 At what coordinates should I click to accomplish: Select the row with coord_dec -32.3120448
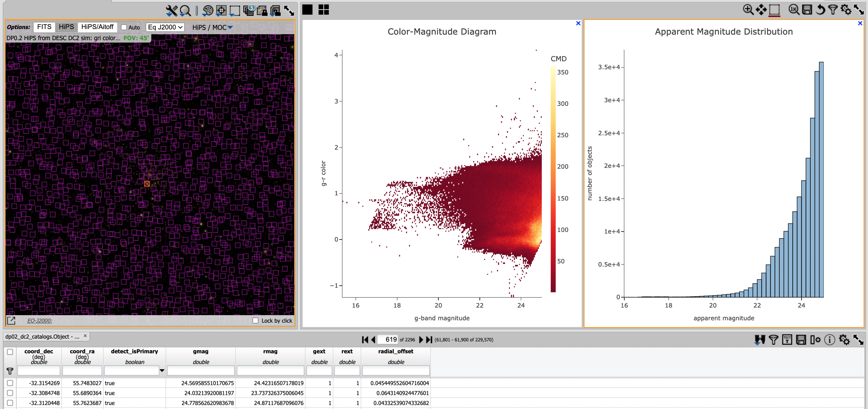pyautogui.click(x=10, y=403)
